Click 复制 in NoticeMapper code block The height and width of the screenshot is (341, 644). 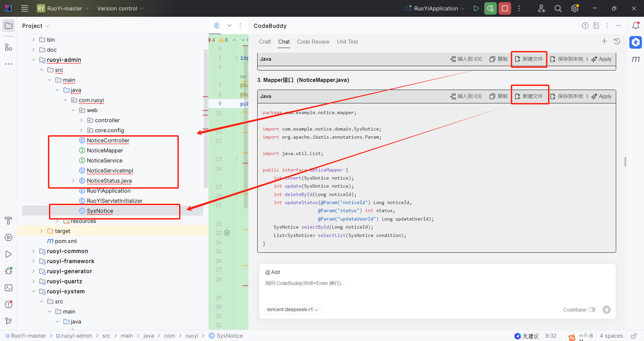click(498, 96)
